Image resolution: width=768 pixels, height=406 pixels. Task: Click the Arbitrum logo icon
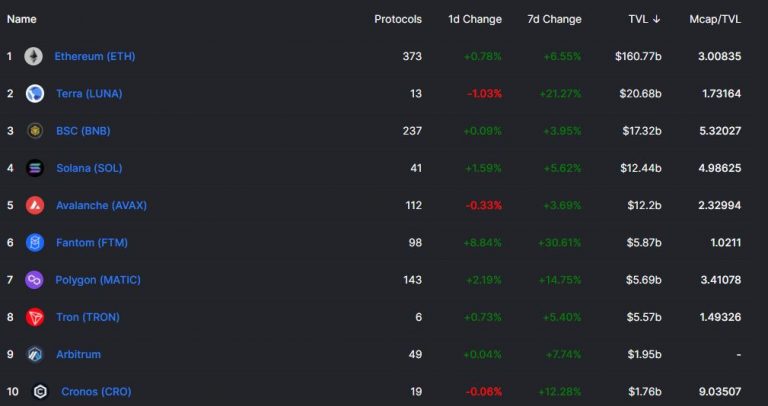34,354
